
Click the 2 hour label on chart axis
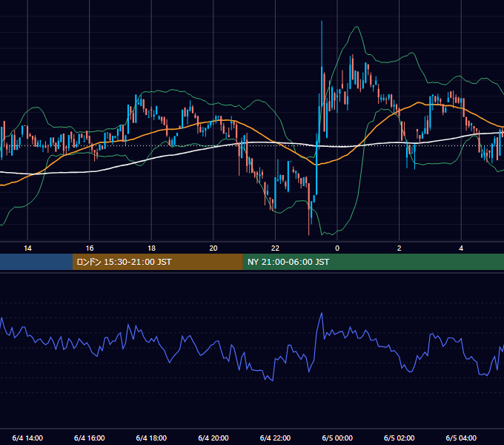[399, 248]
